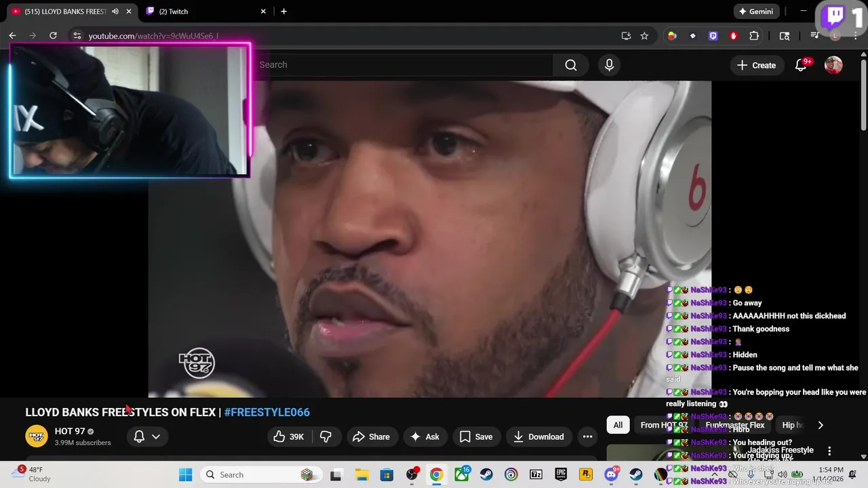Open the red hand ad blocker extension

tap(733, 36)
